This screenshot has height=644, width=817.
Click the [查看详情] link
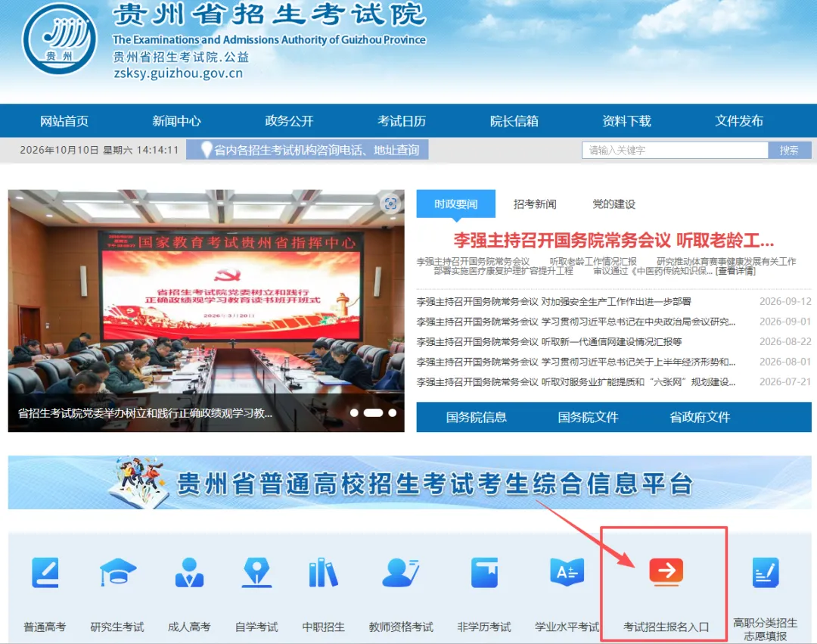735,271
